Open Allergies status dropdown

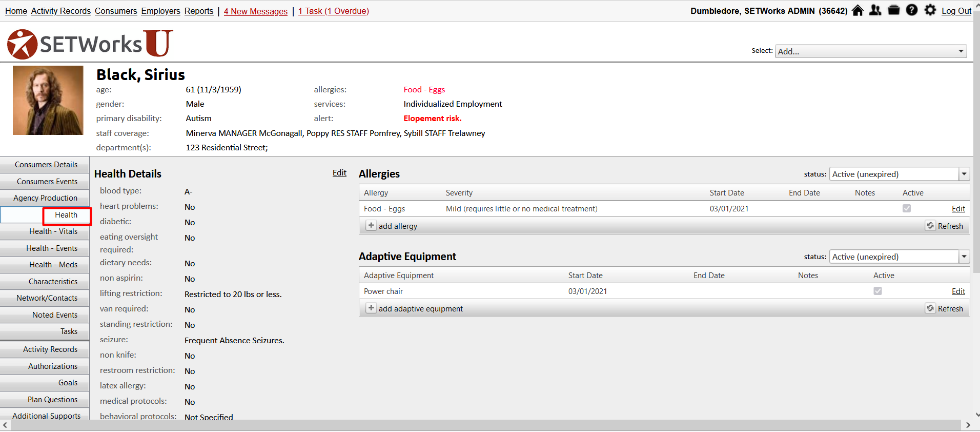(x=899, y=174)
